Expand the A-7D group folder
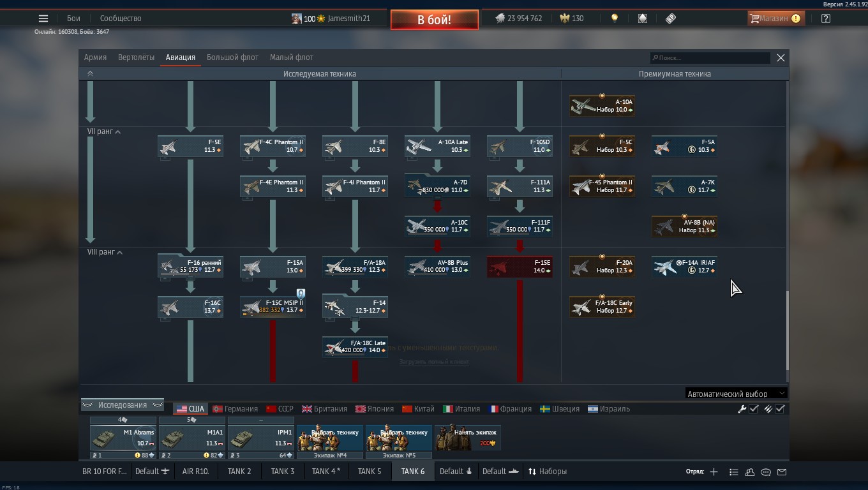Screen dimensions: 868x490 click(437, 186)
